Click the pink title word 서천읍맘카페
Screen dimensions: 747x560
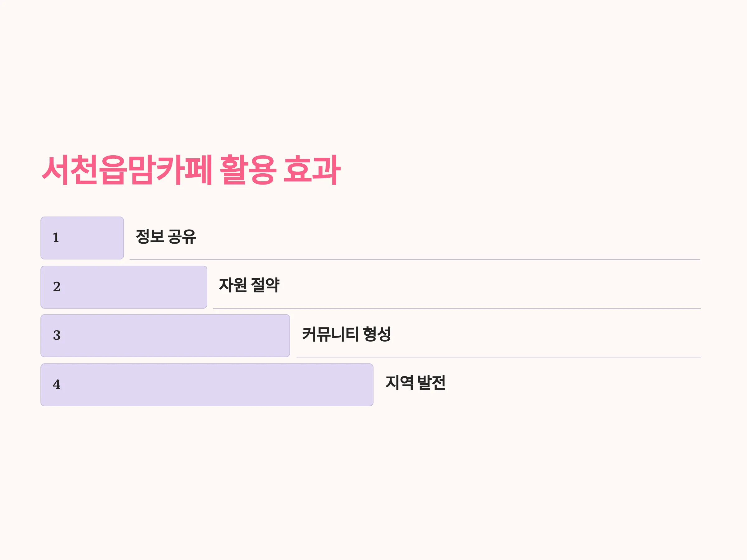point(127,170)
